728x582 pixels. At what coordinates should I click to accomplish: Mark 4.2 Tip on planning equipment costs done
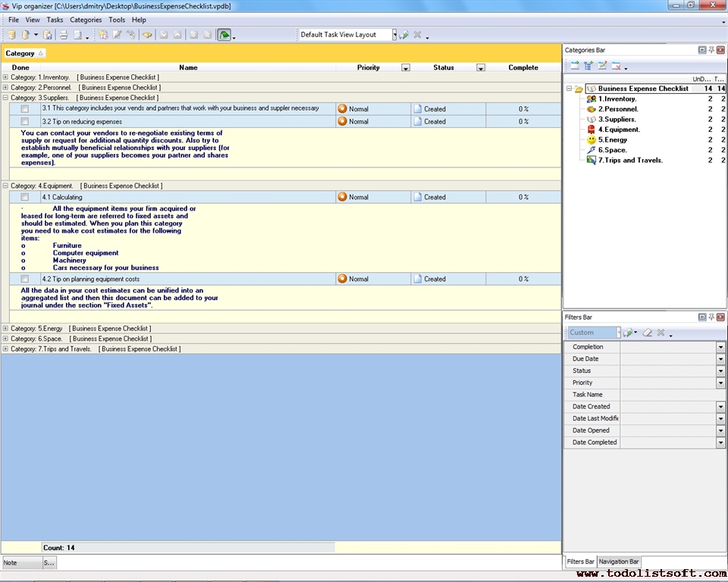pos(25,279)
